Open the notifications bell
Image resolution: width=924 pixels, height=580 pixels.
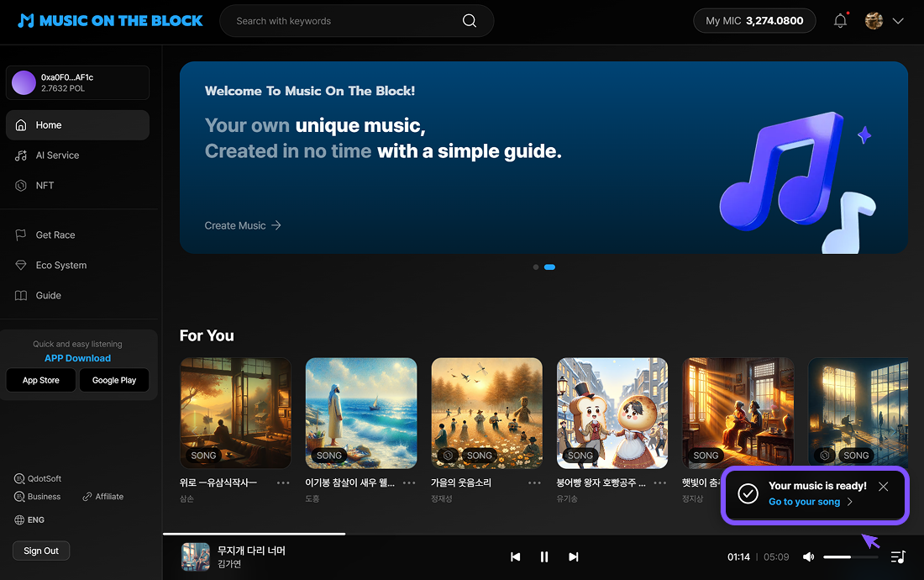coord(840,21)
